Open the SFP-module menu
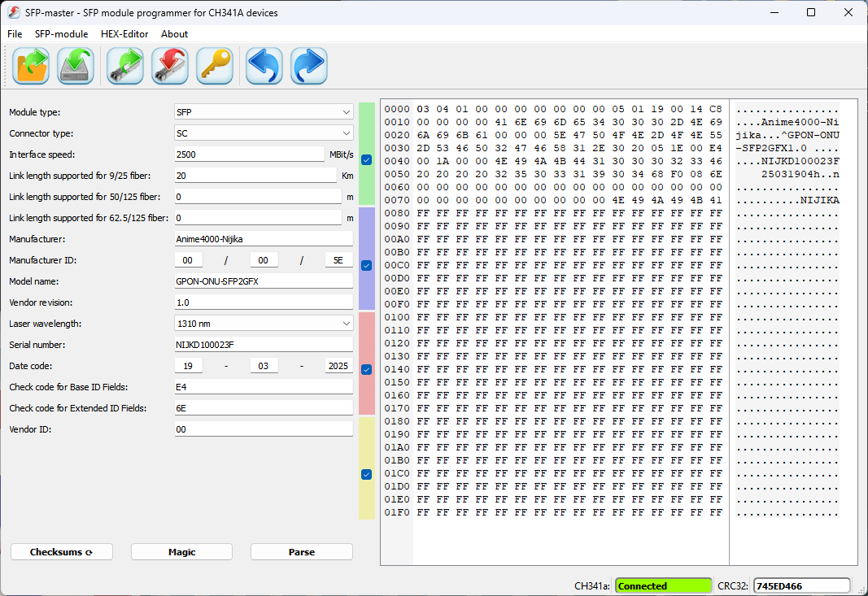 click(x=62, y=34)
